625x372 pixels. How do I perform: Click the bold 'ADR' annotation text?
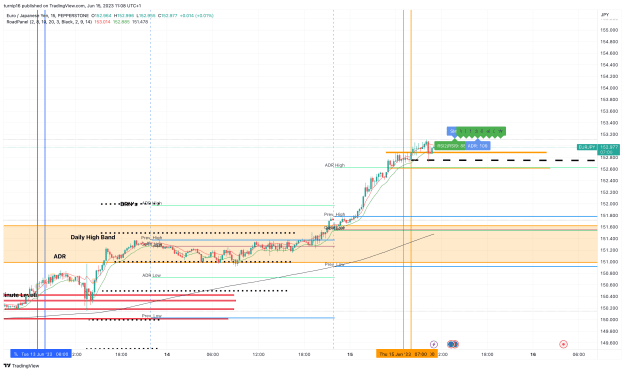pyautogui.click(x=60, y=256)
